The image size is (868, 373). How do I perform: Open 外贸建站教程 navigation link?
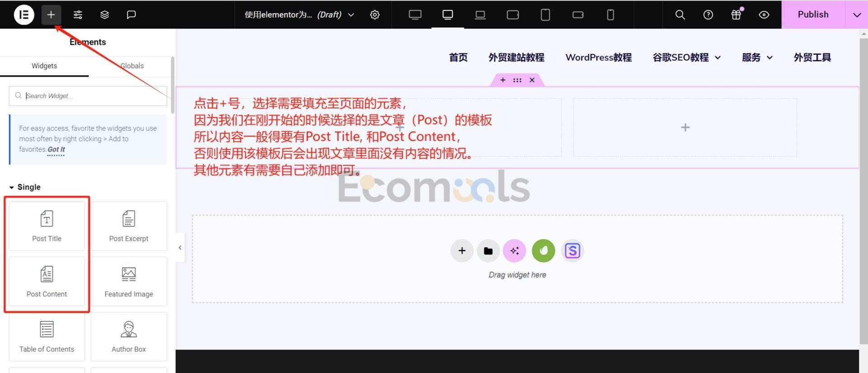(x=516, y=57)
